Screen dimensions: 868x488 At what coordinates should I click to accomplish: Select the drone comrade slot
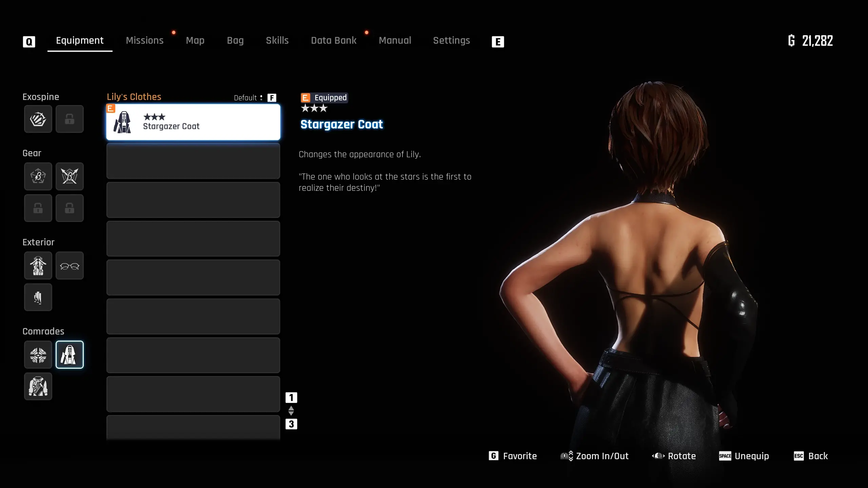[38, 354]
